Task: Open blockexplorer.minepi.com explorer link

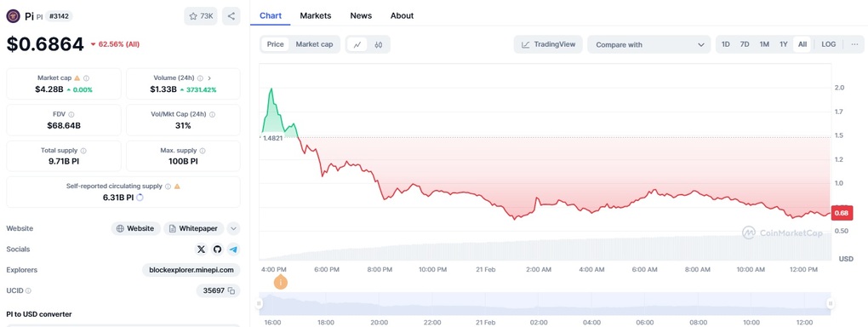Action: pos(191,270)
